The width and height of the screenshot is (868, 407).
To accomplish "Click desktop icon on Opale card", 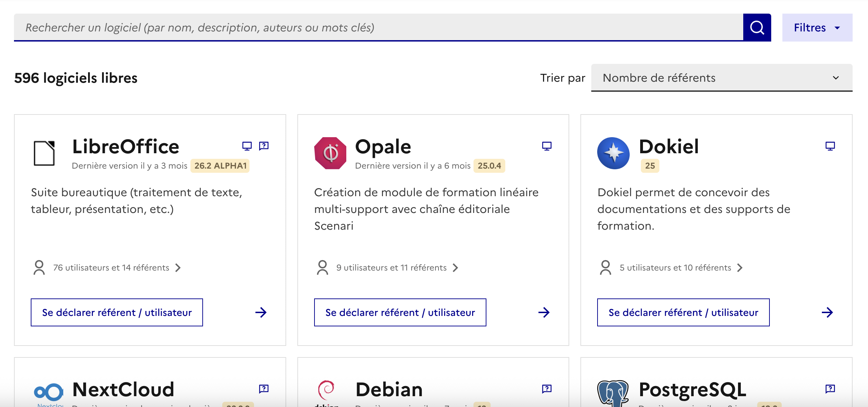I will click(x=547, y=146).
